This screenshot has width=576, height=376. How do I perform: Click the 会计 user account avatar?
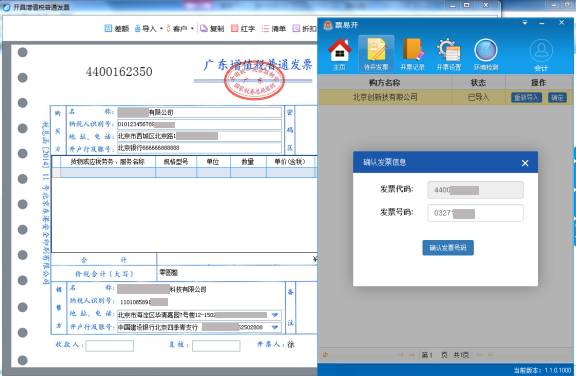coord(541,54)
